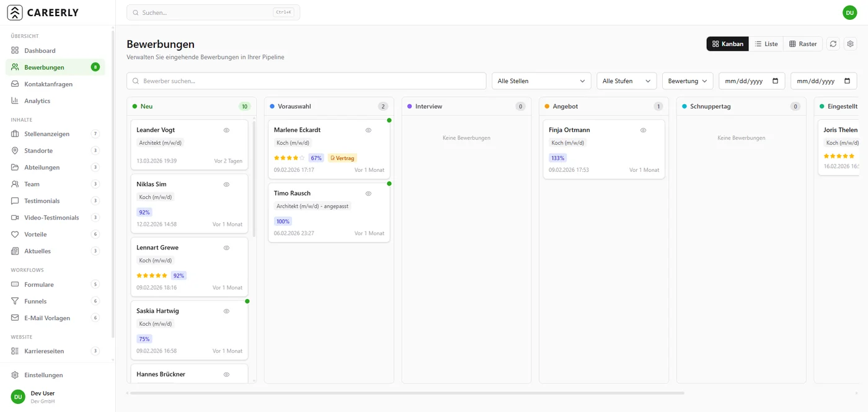Open Standorte location pin icon
This screenshot has width=868, height=412.
[x=15, y=151]
